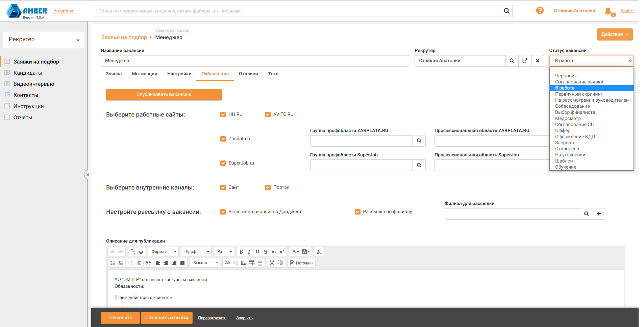The width and height of the screenshot is (644, 327).
Task: Expand the Действия actions dropdown
Action: 615,34
